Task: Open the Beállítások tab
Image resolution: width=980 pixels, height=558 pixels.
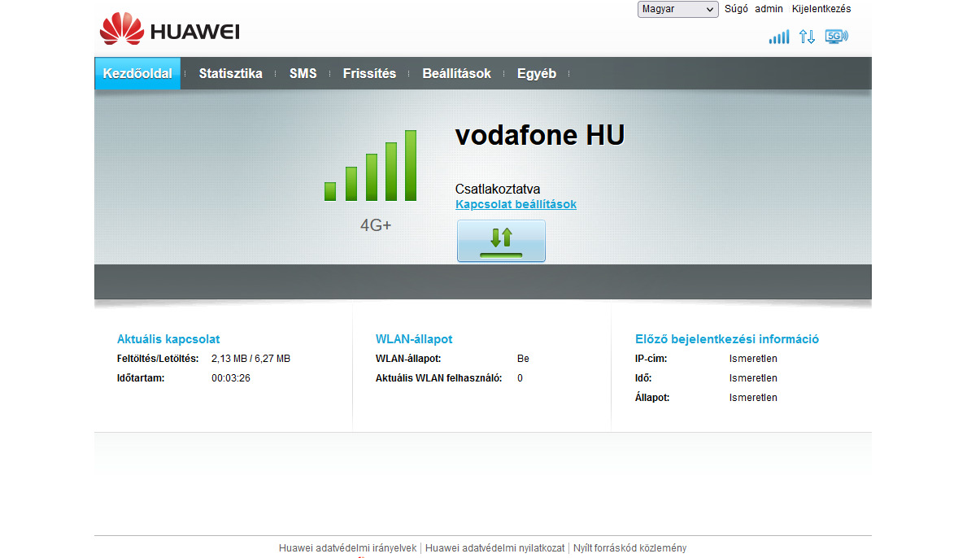Action: click(457, 73)
